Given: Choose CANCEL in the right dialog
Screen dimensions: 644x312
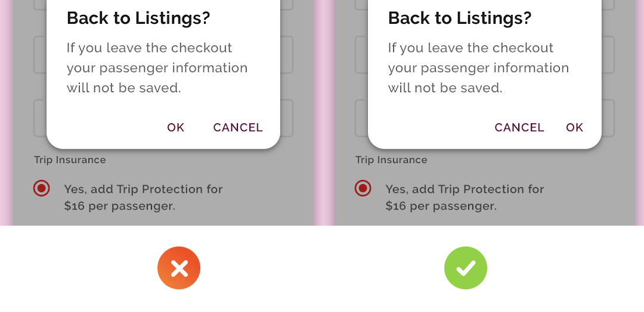Looking at the screenshot, I should click(519, 127).
